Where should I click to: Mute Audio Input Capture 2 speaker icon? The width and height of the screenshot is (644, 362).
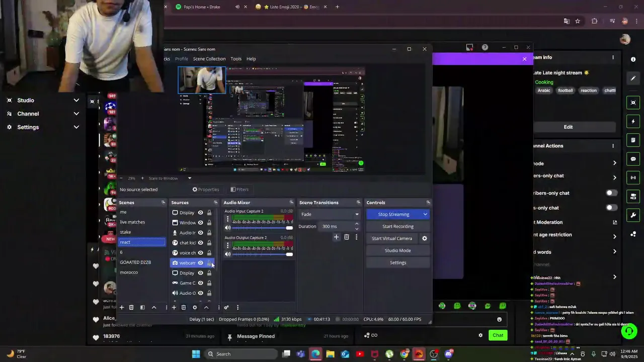[227, 228]
